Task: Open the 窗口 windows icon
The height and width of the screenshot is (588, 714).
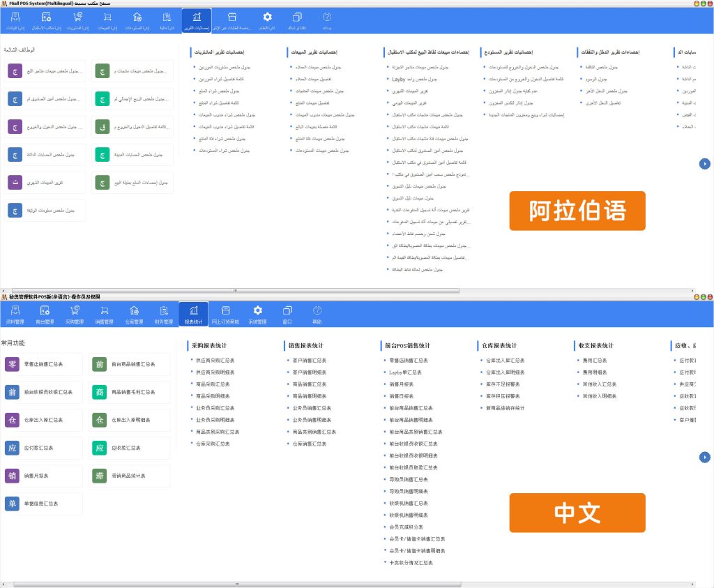Action: (287, 315)
